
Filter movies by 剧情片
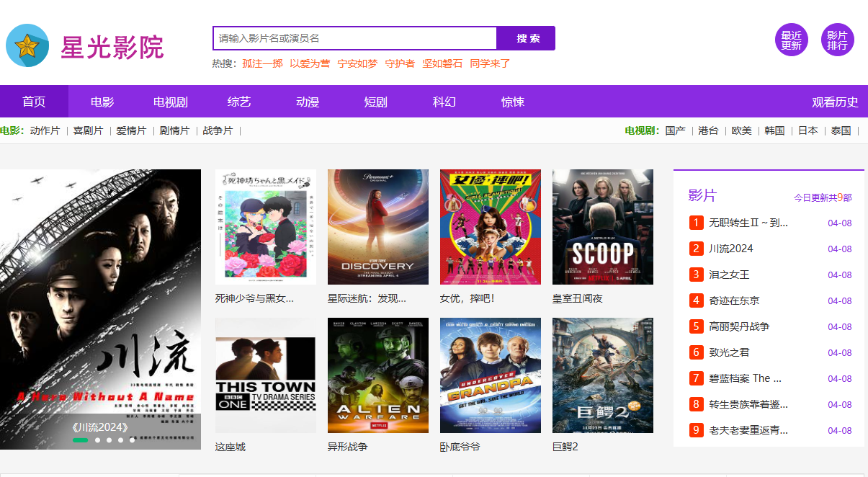(175, 130)
